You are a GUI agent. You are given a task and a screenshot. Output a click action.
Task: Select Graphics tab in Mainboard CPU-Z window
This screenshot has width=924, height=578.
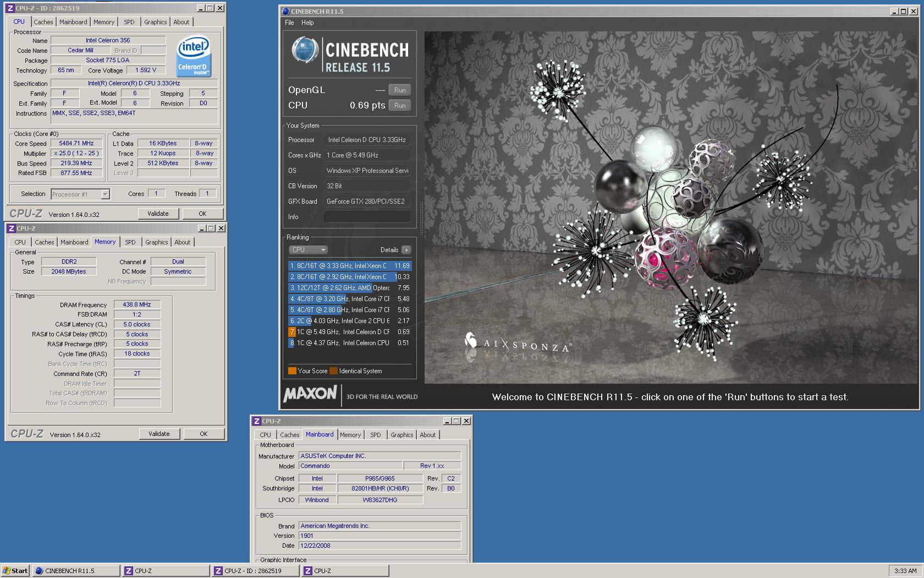pos(402,435)
